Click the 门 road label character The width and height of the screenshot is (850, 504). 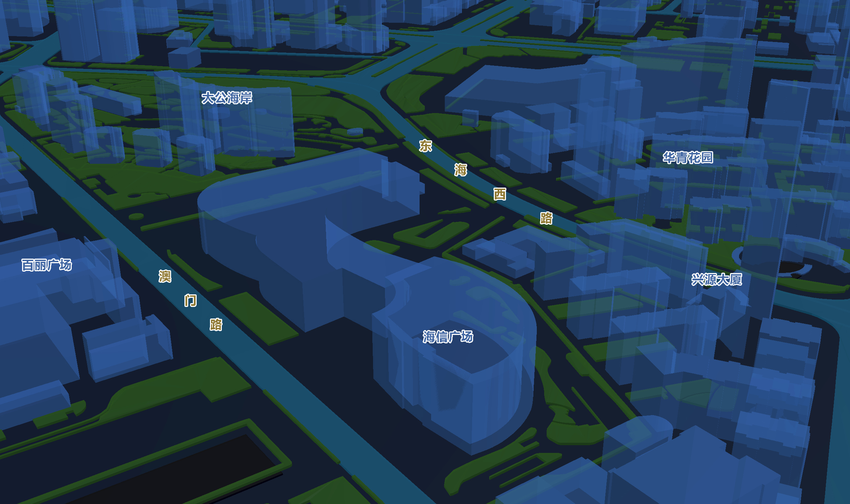click(x=190, y=300)
